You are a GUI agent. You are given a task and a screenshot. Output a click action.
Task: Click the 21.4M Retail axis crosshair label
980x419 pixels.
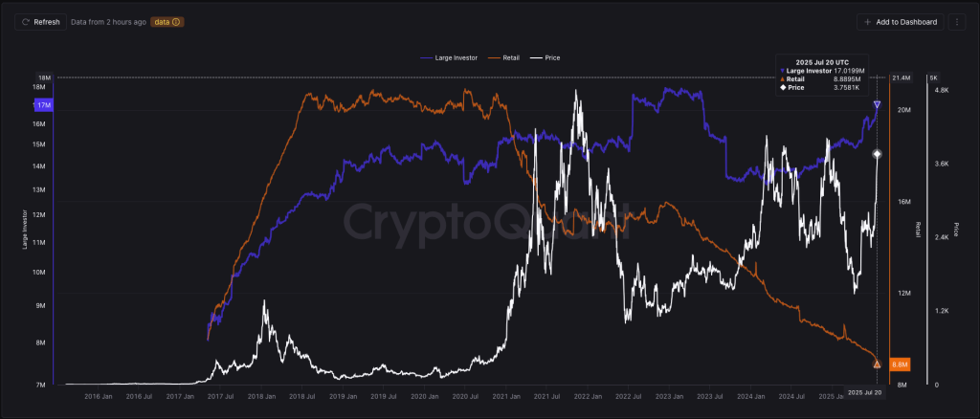point(901,77)
